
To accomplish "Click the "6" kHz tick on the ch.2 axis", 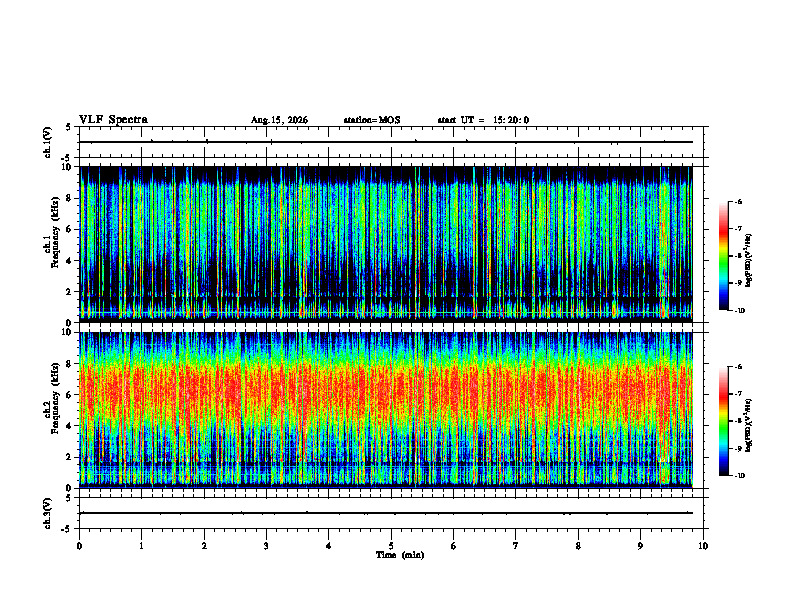I will tap(70, 395).
